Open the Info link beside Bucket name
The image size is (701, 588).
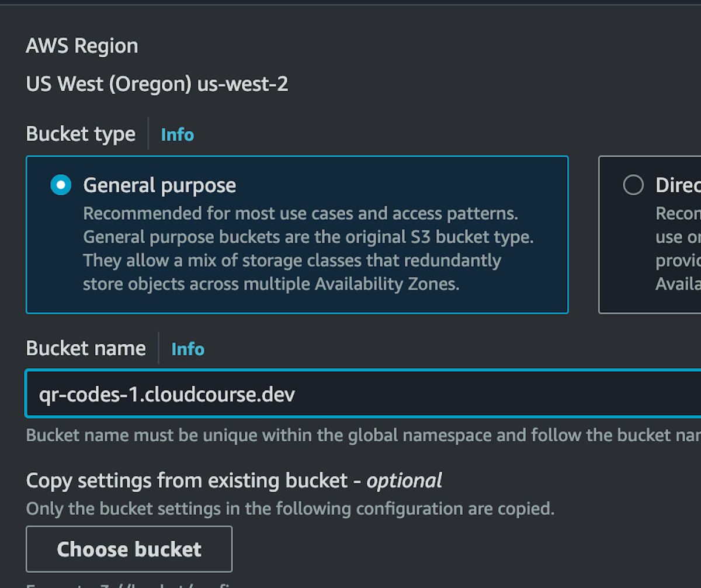188,349
